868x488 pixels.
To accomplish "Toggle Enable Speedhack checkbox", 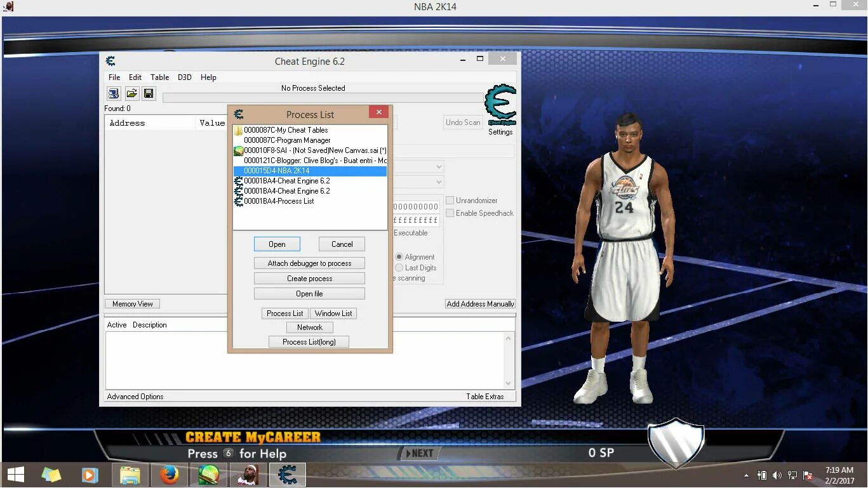I will 450,213.
